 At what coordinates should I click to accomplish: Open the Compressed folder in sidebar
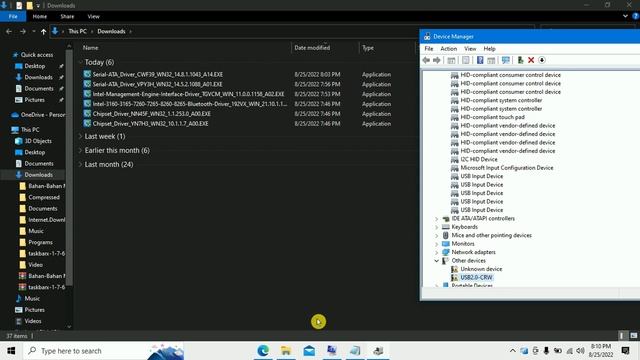(44, 197)
